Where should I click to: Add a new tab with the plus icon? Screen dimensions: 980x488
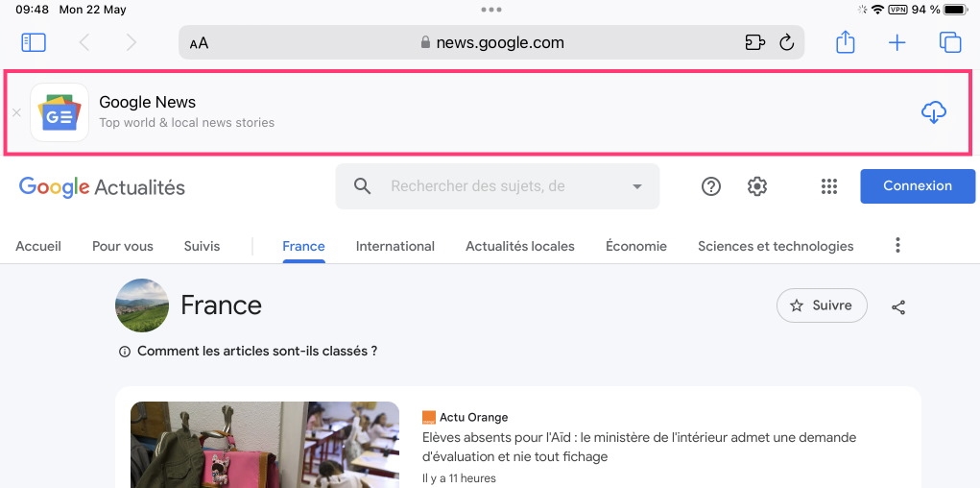point(896,42)
